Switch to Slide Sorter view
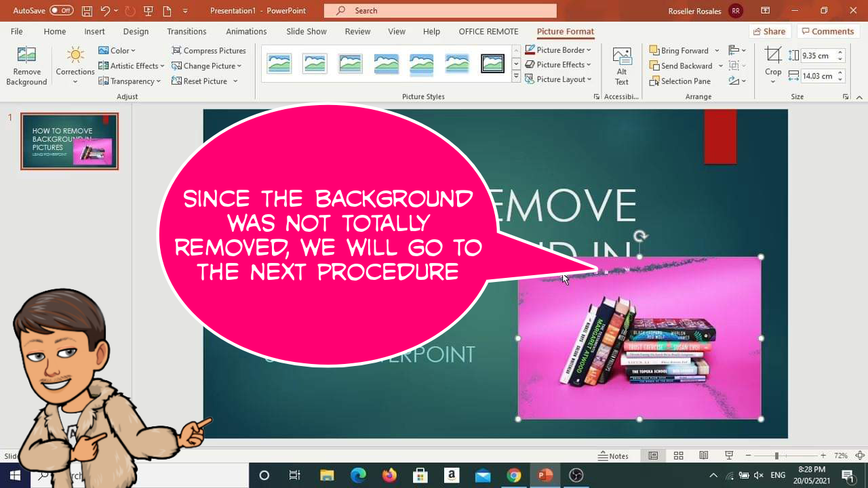868x488 pixels. click(678, 455)
